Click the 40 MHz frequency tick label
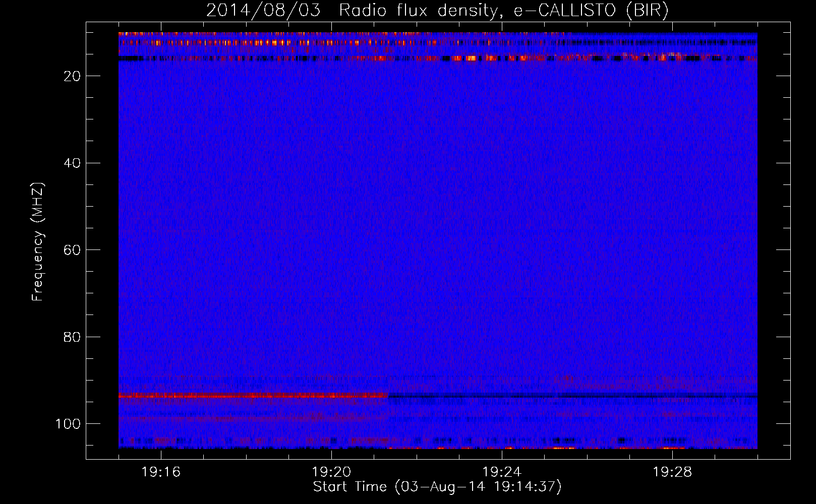816x504 pixels. (73, 163)
